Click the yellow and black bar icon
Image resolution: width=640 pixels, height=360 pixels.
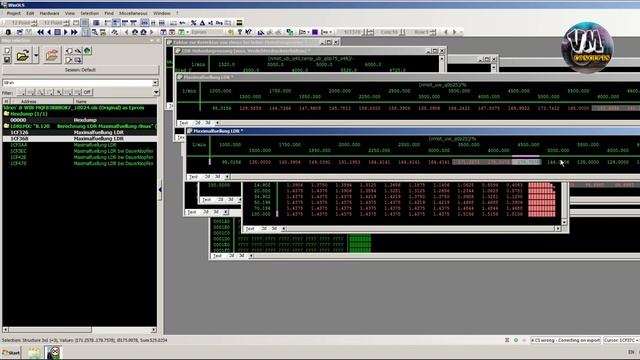[239, 22]
